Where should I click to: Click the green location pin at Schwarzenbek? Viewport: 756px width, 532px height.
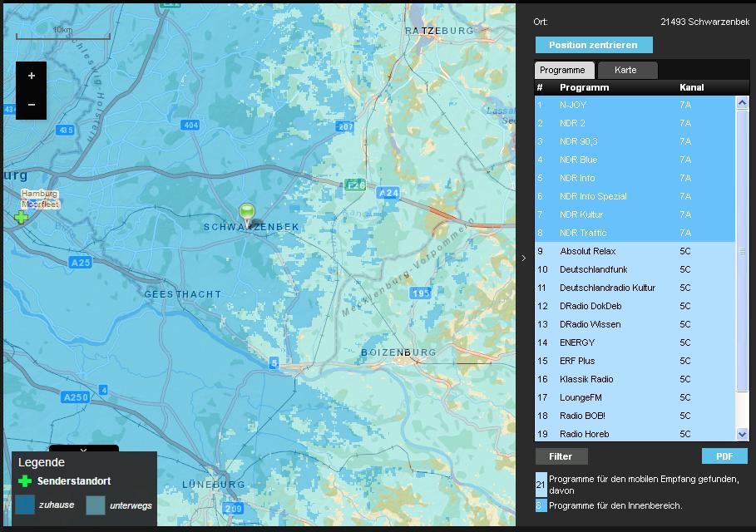point(247,213)
